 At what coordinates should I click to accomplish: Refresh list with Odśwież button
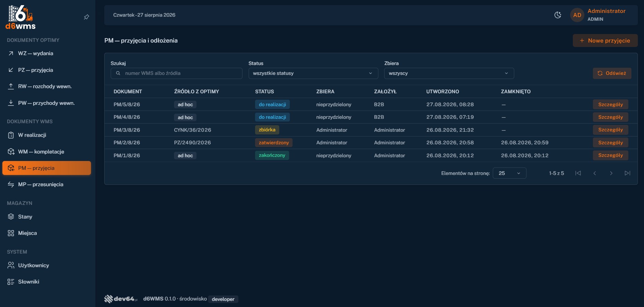[x=612, y=73]
